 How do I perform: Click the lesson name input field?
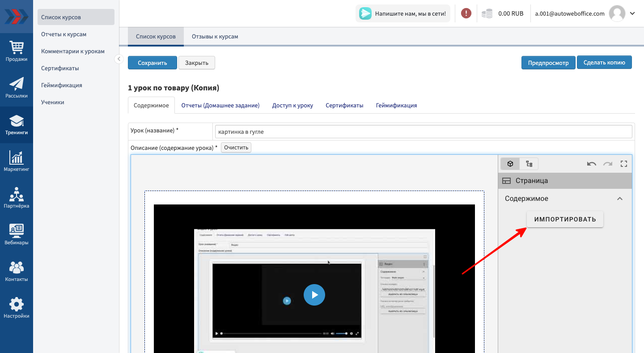423,132
